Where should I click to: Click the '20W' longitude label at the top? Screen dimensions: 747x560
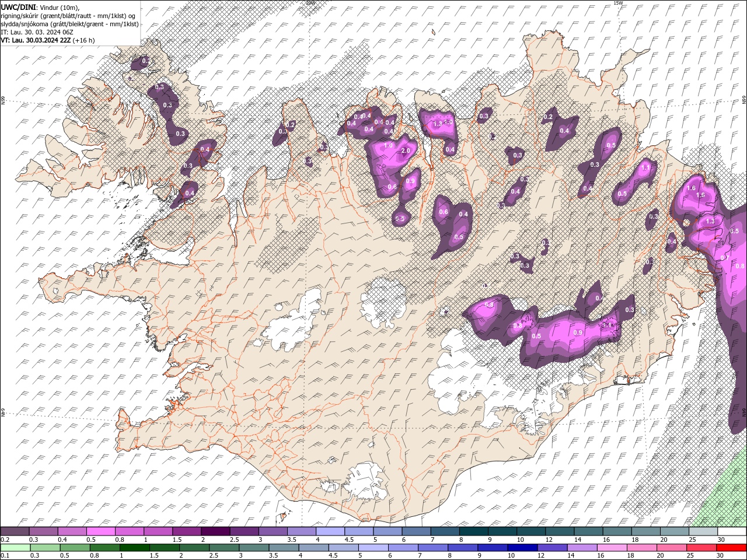pos(309,3)
